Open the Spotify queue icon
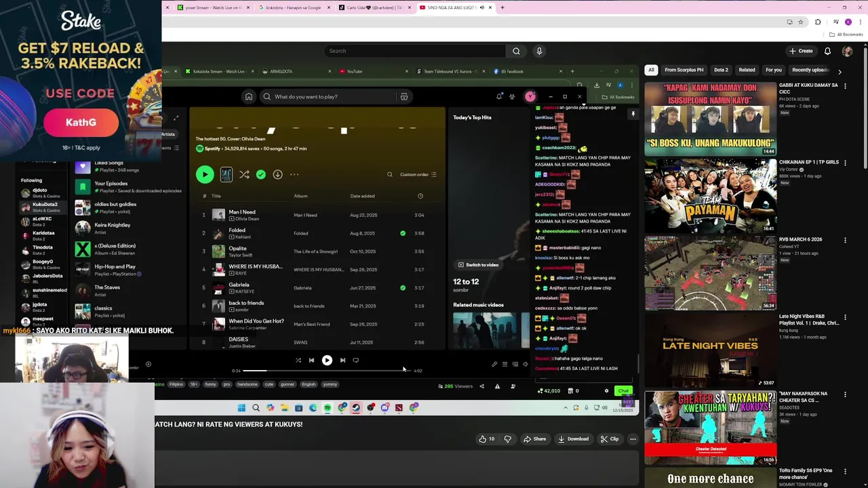868x488 pixels. point(505,365)
